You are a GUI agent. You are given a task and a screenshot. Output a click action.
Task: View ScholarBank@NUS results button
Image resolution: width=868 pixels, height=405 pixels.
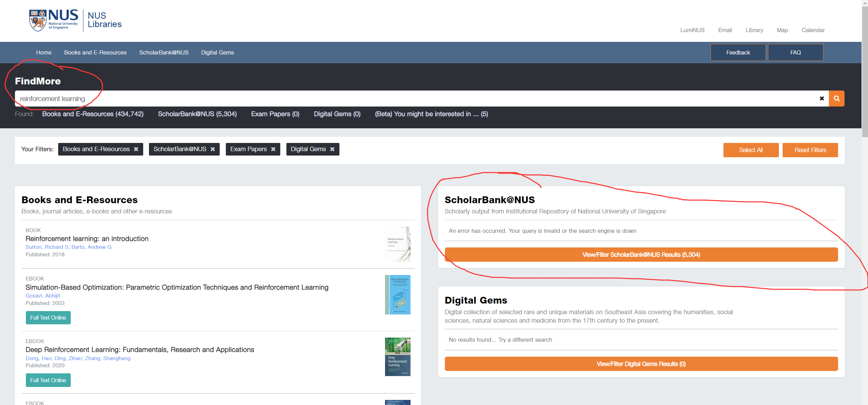click(641, 255)
